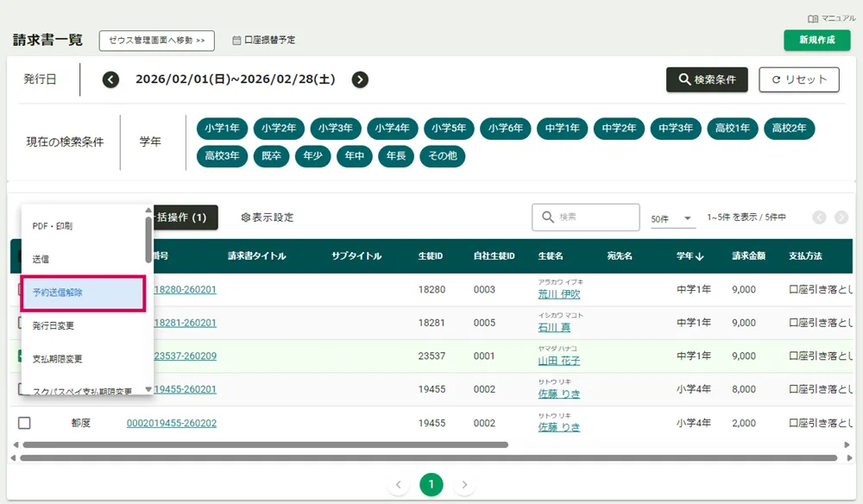Choose PDF・印刷 menu item

tap(53, 226)
